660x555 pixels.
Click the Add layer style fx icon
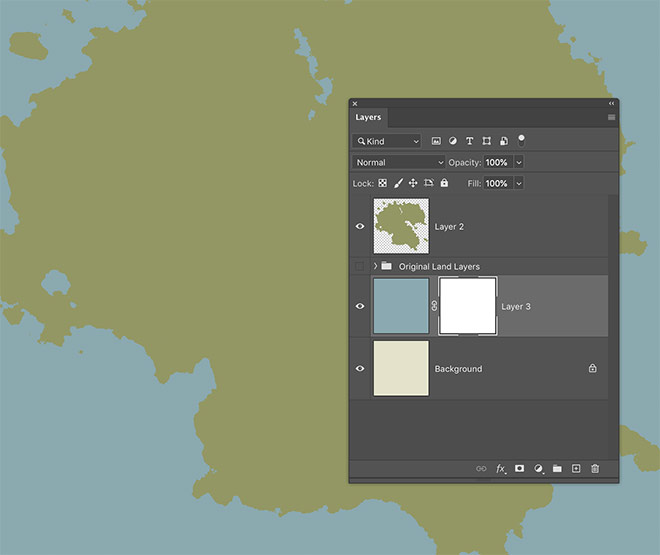(x=501, y=469)
